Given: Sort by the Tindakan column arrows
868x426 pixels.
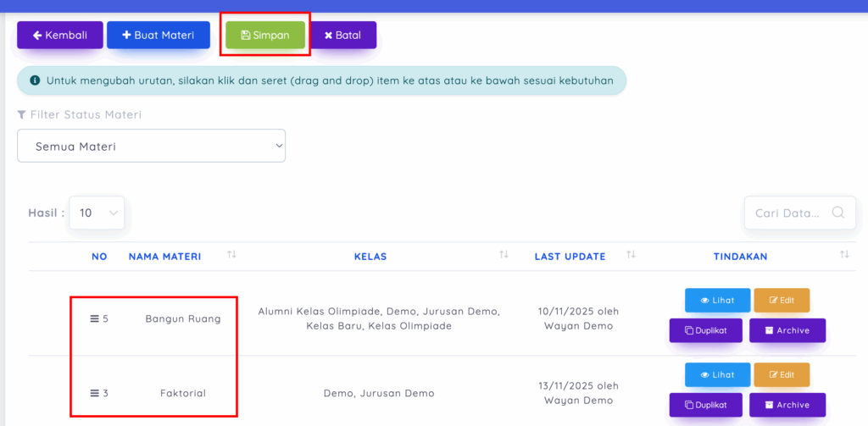Looking at the screenshot, I should (x=843, y=255).
